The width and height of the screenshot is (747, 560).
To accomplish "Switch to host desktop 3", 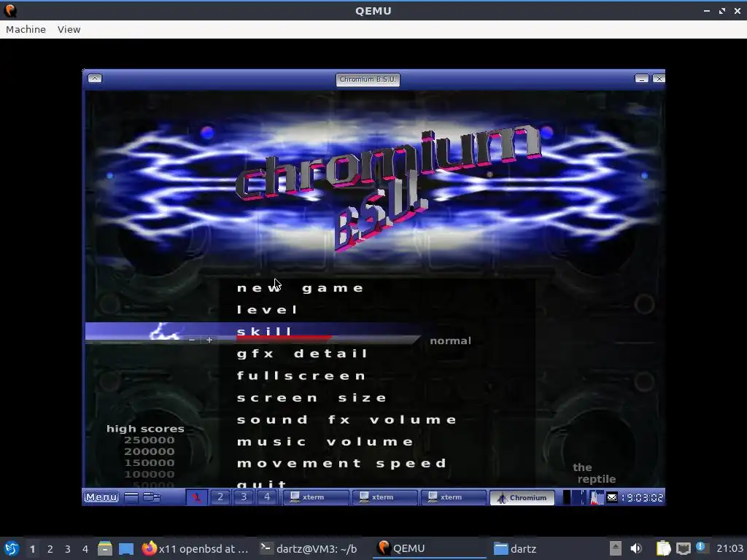I will (x=68, y=549).
